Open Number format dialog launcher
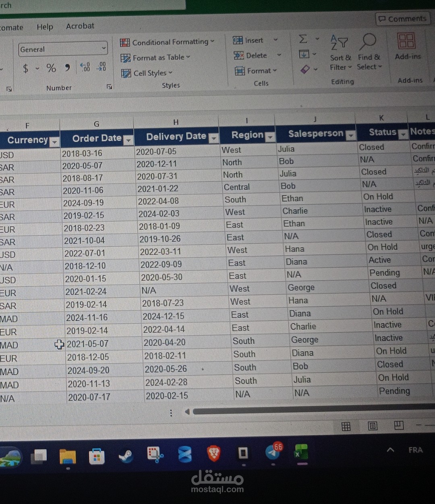 pos(109,87)
